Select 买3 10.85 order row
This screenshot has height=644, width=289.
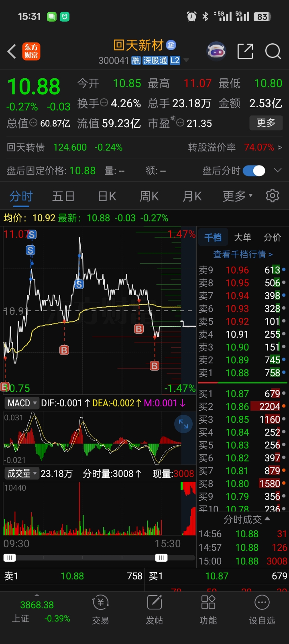(242, 420)
